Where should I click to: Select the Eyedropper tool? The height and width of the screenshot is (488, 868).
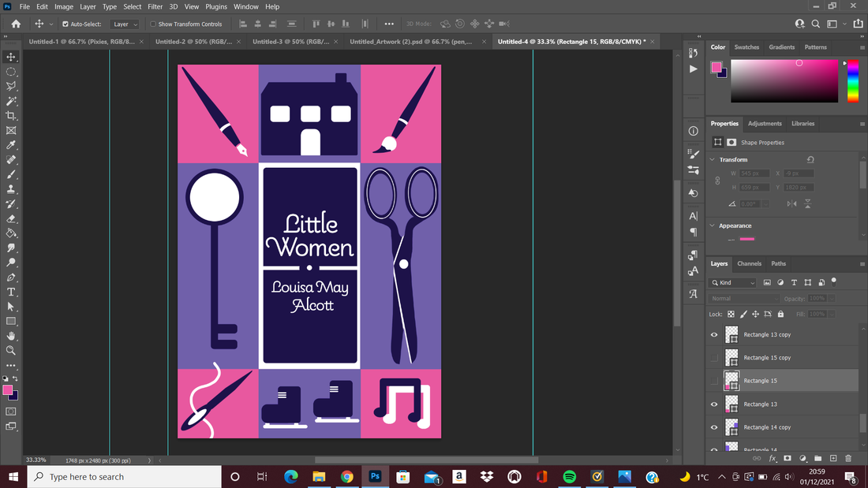[11, 145]
